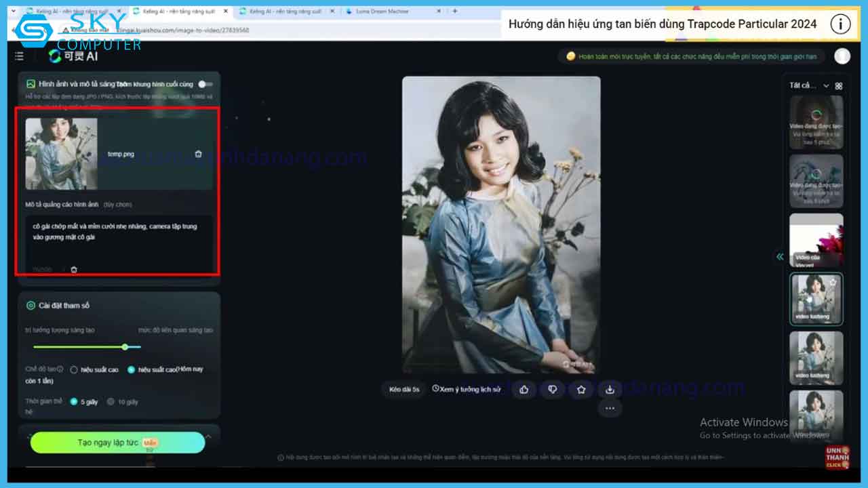Expand the panel chevron beside generate button
The height and width of the screenshot is (488, 868).
pos(208,436)
